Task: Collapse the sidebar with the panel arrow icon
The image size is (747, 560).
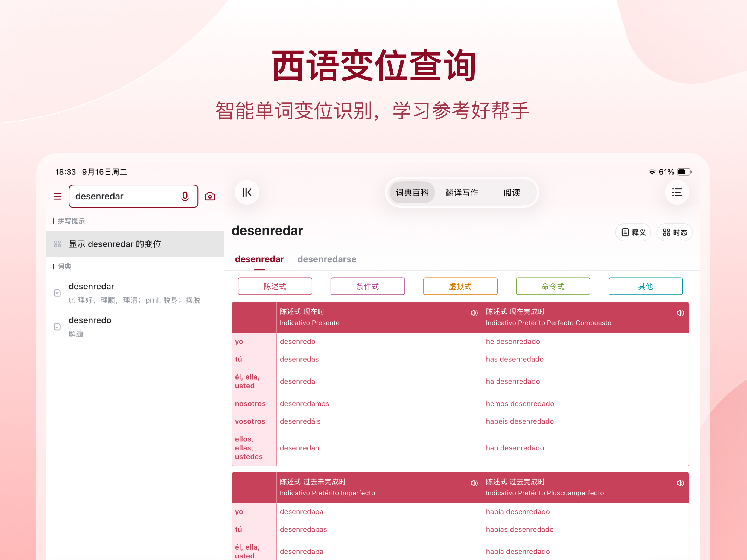Action: (x=247, y=192)
